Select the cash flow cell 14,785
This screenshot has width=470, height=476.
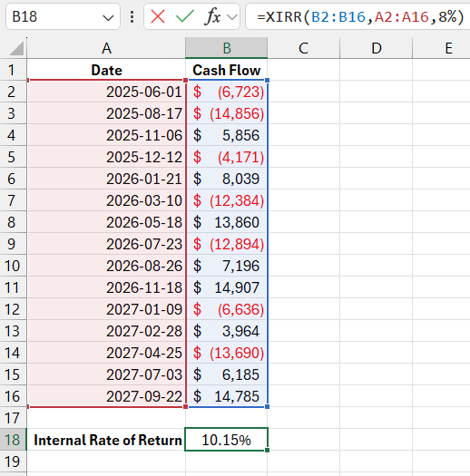tap(226, 396)
